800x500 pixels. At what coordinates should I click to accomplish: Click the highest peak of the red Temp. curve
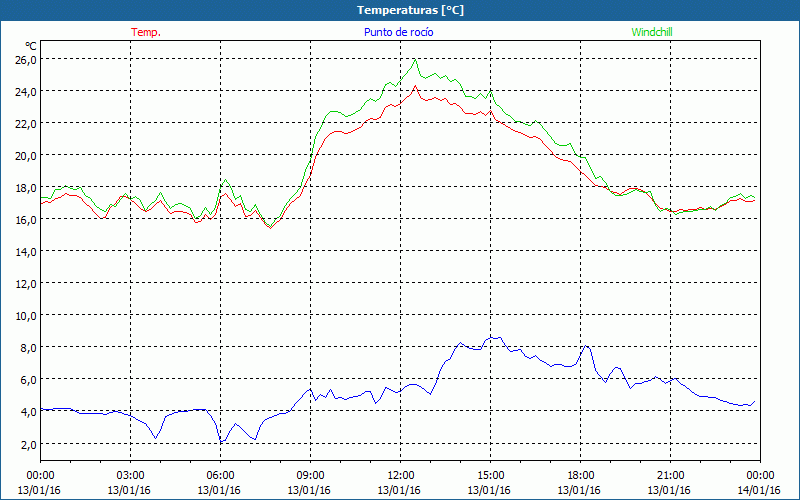click(415, 86)
